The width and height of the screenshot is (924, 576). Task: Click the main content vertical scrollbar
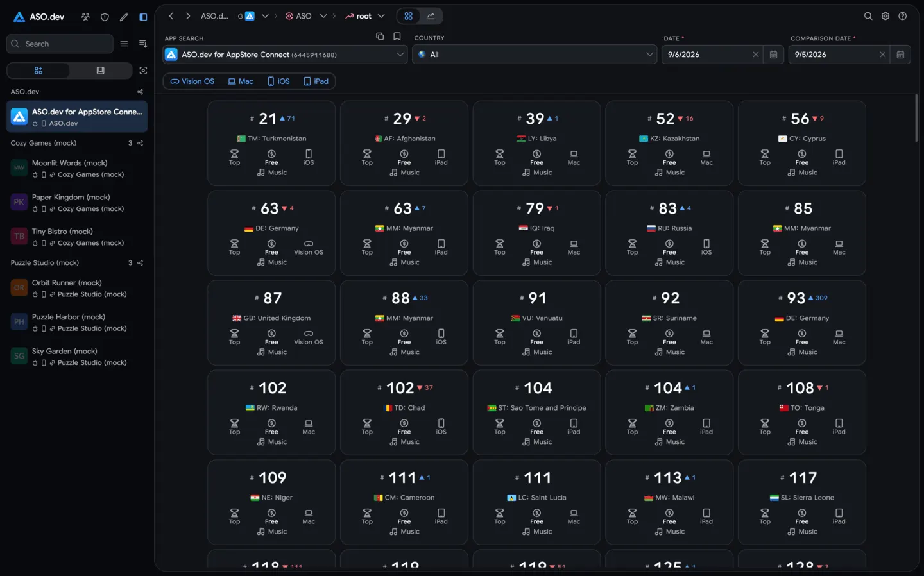[x=916, y=119]
